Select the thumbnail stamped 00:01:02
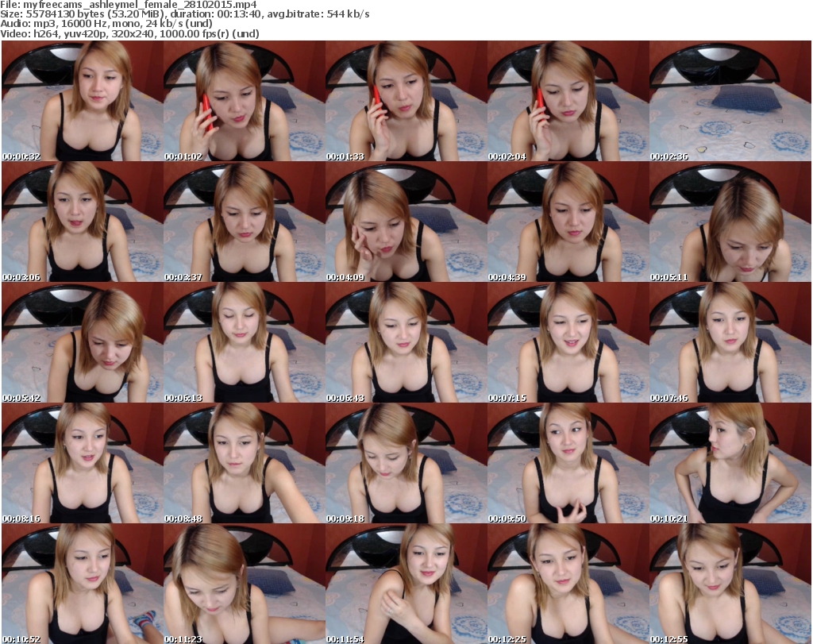The height and width of the screenshot is (644, 813). point(245,101)
